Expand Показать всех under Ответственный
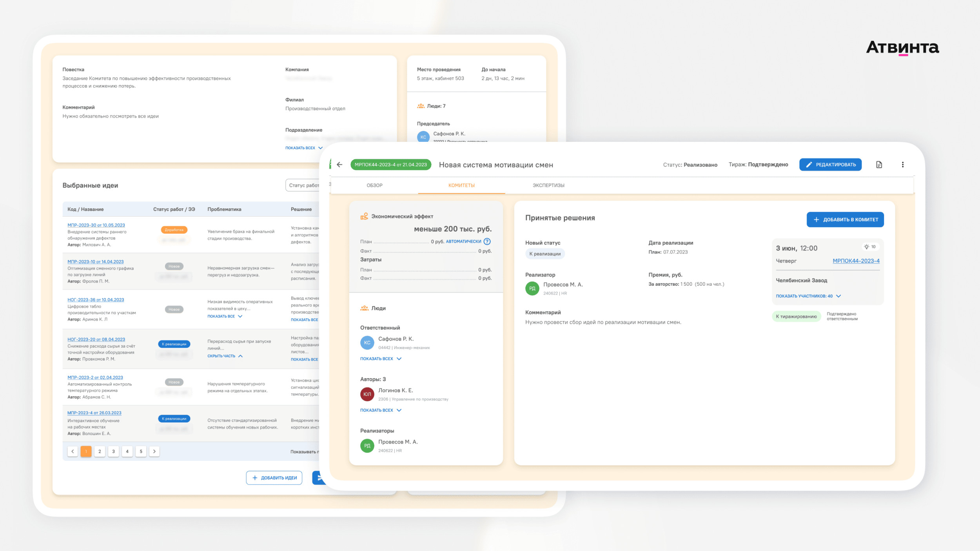The width and height of the screenshot is (980, 551). (380, 359)
